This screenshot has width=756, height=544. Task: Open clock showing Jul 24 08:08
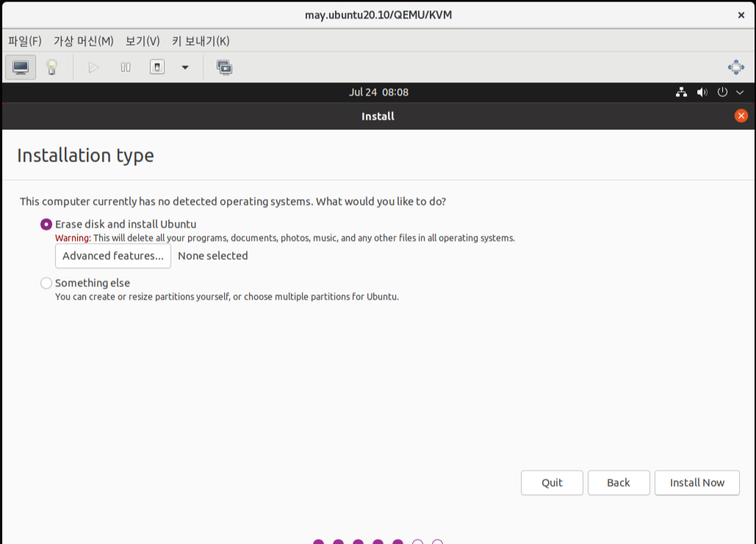click(x=378, y=92)
